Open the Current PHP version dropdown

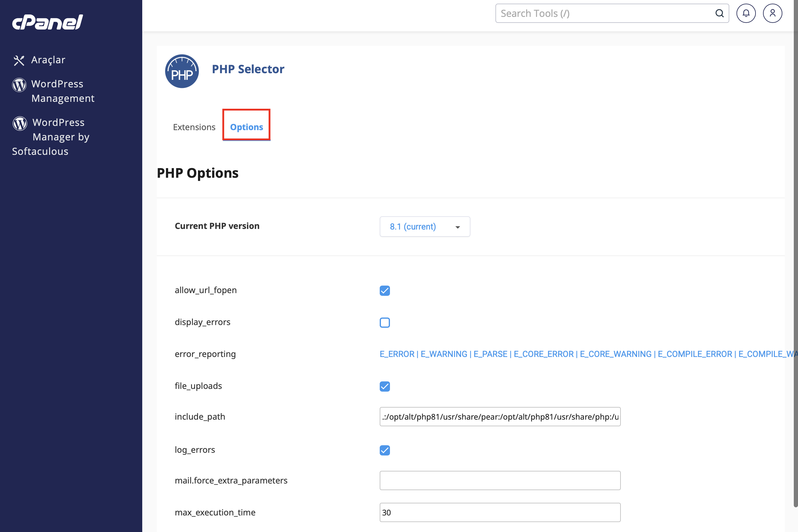pyautogui.click(x=425, y=226)
